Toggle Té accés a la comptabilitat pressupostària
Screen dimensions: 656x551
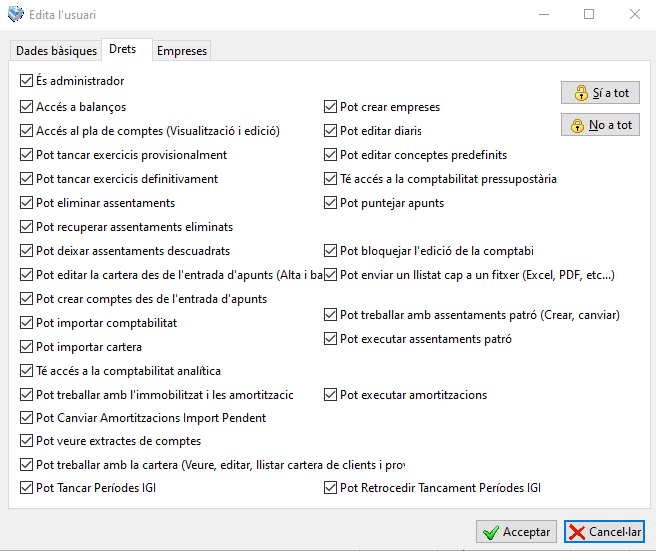point(331,179)
